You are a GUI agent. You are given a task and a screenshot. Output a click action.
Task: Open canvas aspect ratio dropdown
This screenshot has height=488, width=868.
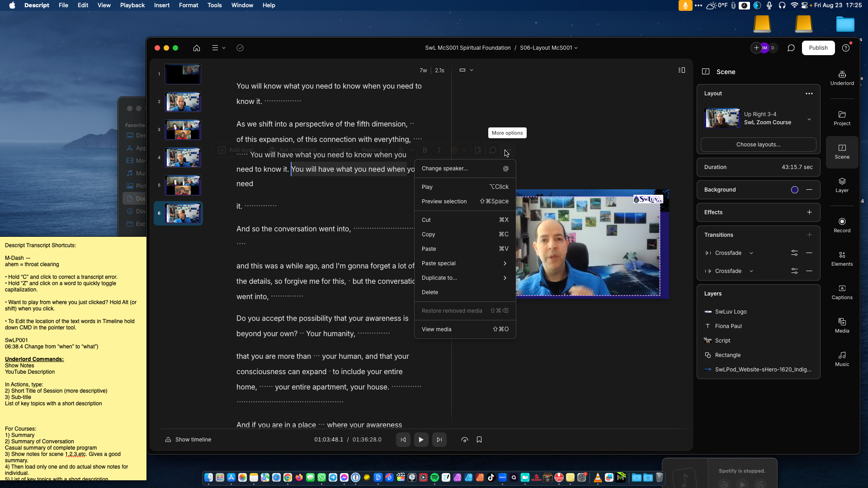pyautogui.click(x=466, y=70)
